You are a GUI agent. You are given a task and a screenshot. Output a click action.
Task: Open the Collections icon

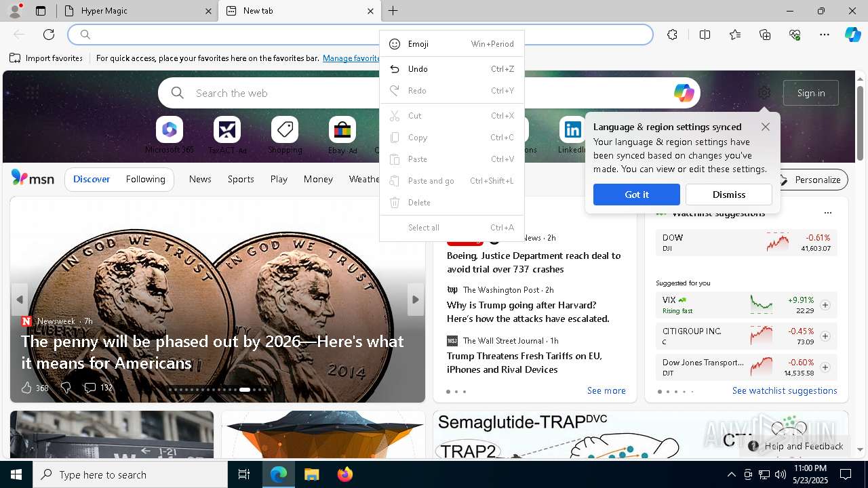pyautogui.click(x=765, y=35)
